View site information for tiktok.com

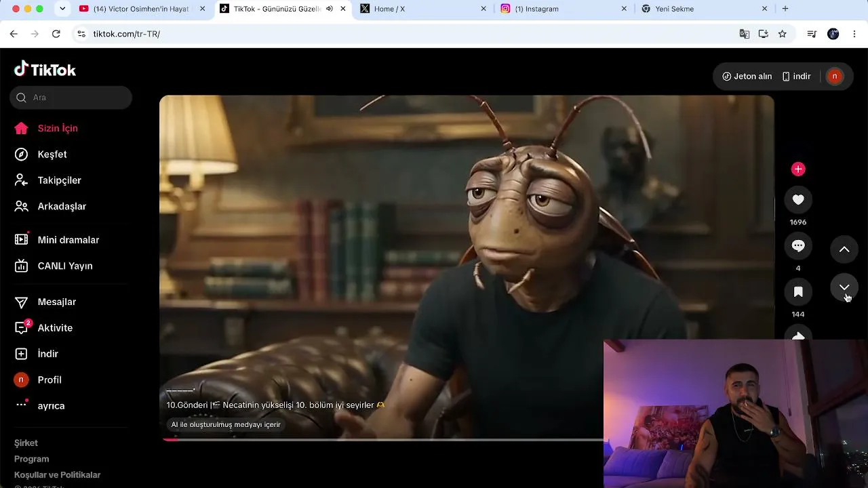(x=81, y=34)
